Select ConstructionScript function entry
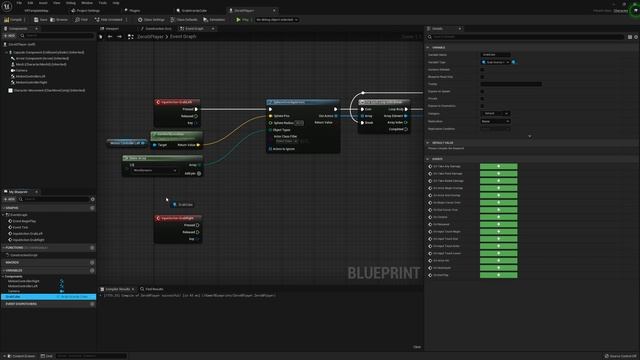 click(x=23, y=255)
